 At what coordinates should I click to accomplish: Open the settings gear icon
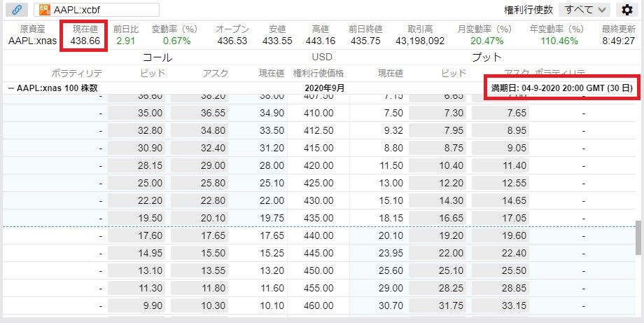(626, 10)
